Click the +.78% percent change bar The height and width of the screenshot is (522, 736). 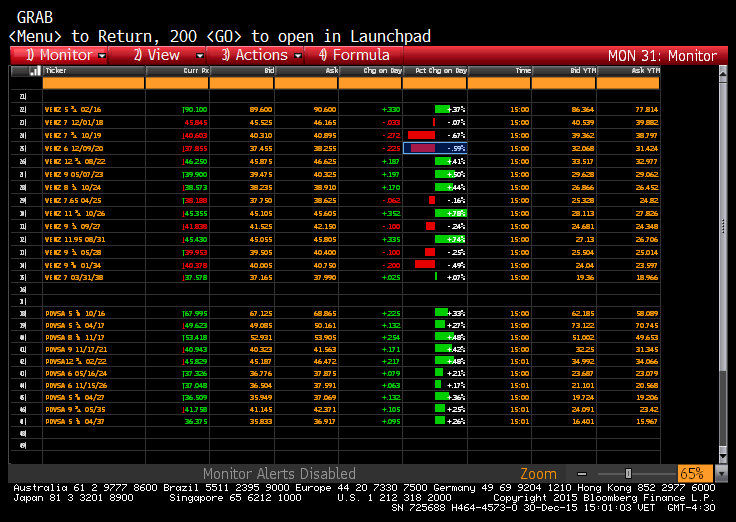[450, 214]
